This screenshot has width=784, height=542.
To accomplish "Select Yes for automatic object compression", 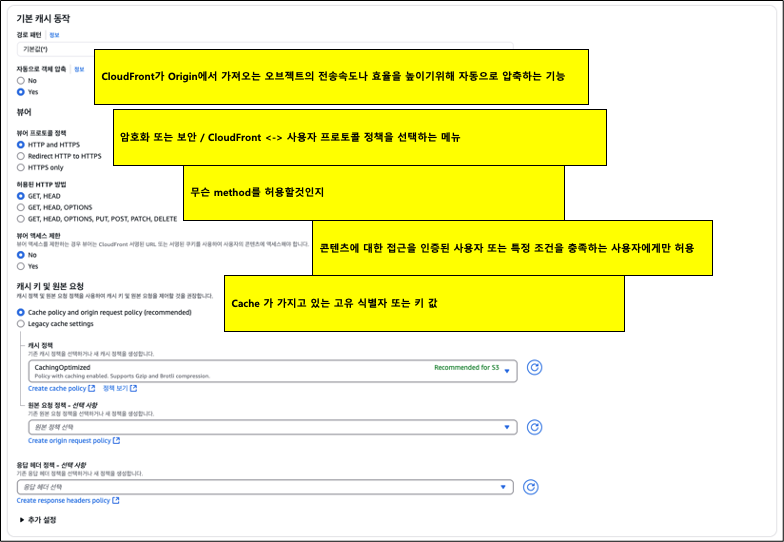I will point(20,92).
